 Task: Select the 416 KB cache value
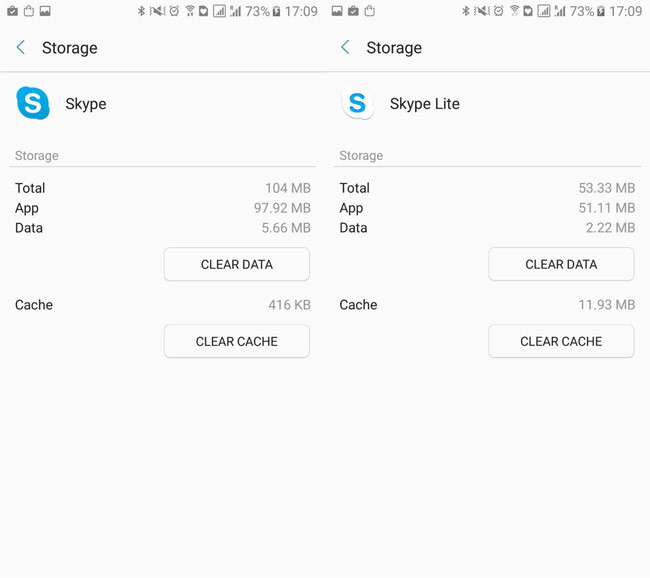click(289, 305)
